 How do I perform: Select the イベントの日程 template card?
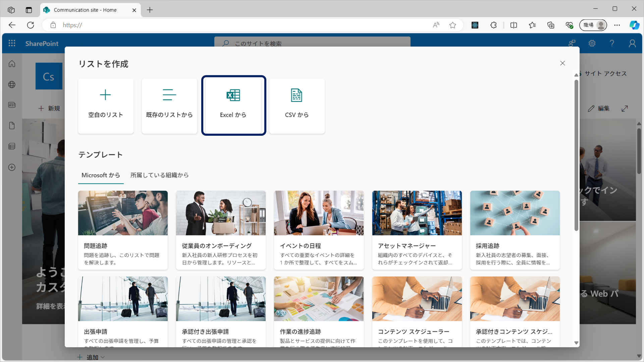(319, 230)
